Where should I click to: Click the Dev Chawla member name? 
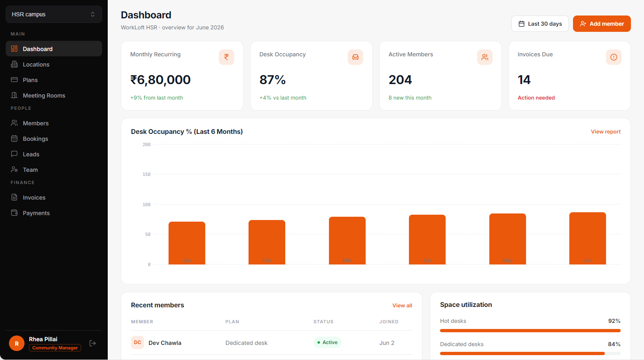(165, 343)
